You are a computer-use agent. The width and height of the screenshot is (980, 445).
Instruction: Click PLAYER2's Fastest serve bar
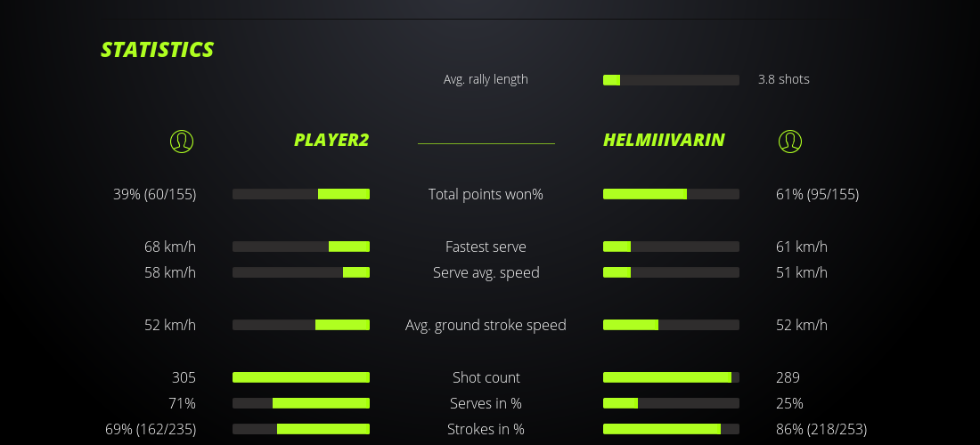(x=301, y=247)
